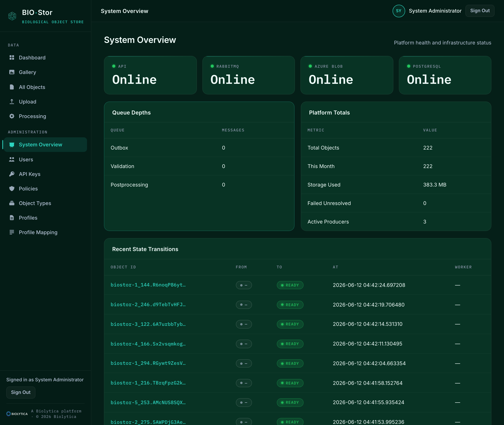The height and width of the screenshot is (425, 504).
Task: Click Sign Out in top bar
Action: pos(480,11)
